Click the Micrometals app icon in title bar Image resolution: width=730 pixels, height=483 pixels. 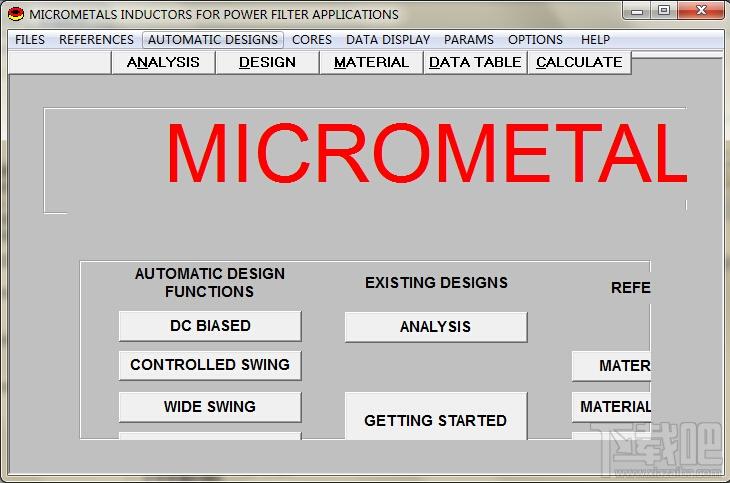pyautogui.click(x=16, y=14)
